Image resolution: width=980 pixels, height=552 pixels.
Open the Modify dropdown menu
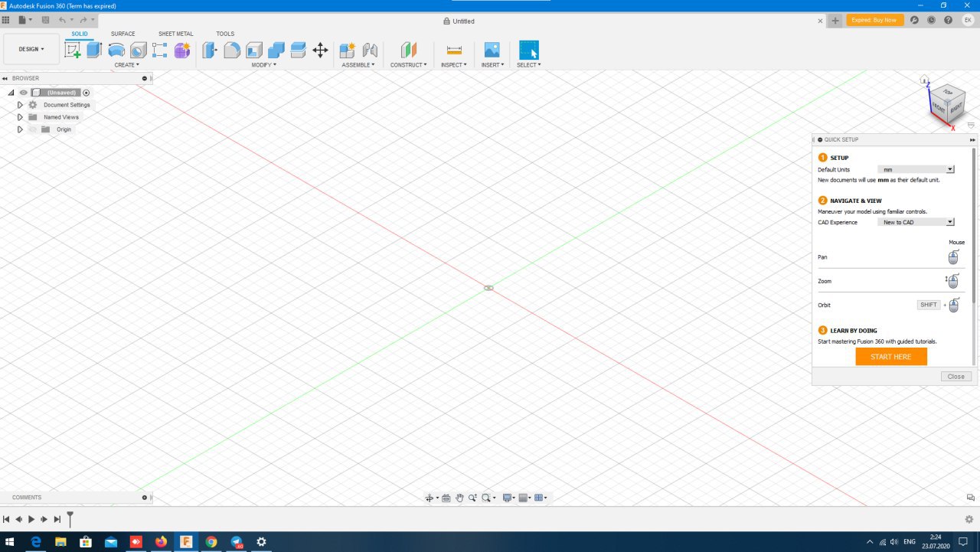264,65
